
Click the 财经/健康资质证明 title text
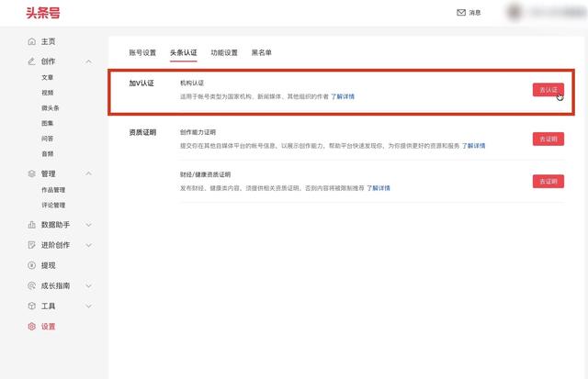coord(206,174)
